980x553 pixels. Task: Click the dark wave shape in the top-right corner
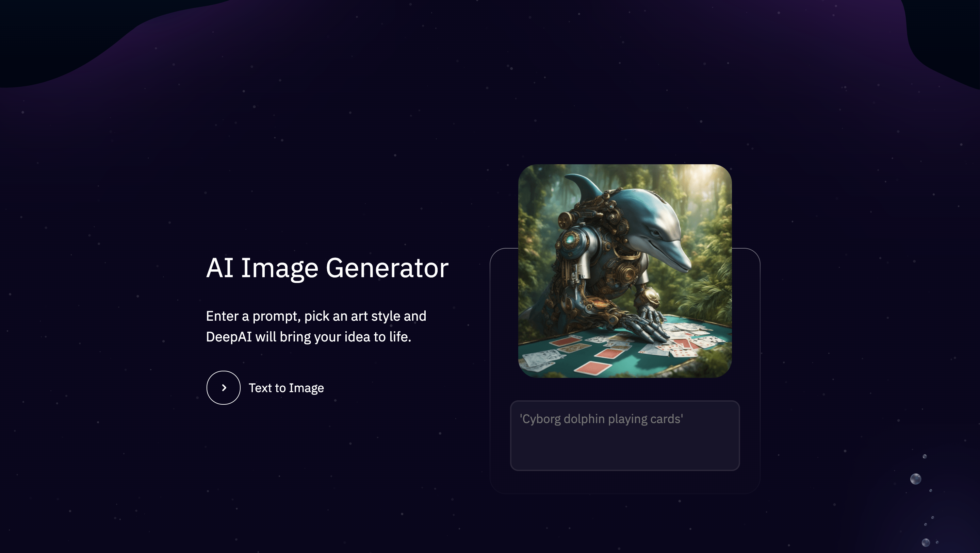click(x=944, y=34)
